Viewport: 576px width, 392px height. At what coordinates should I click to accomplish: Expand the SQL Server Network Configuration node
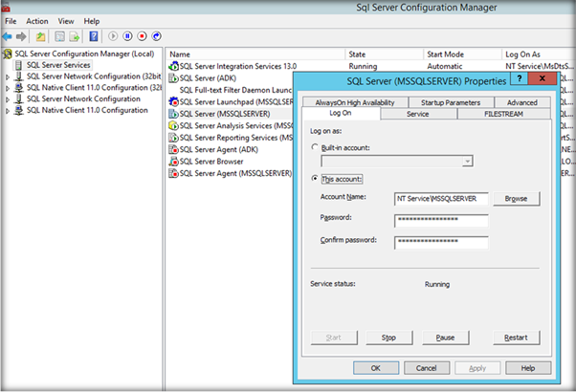[8, 99]
